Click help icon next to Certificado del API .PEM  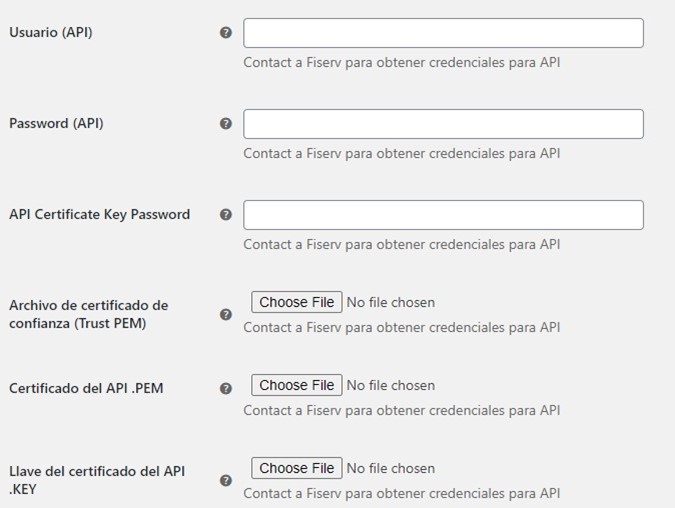(226, 388)
